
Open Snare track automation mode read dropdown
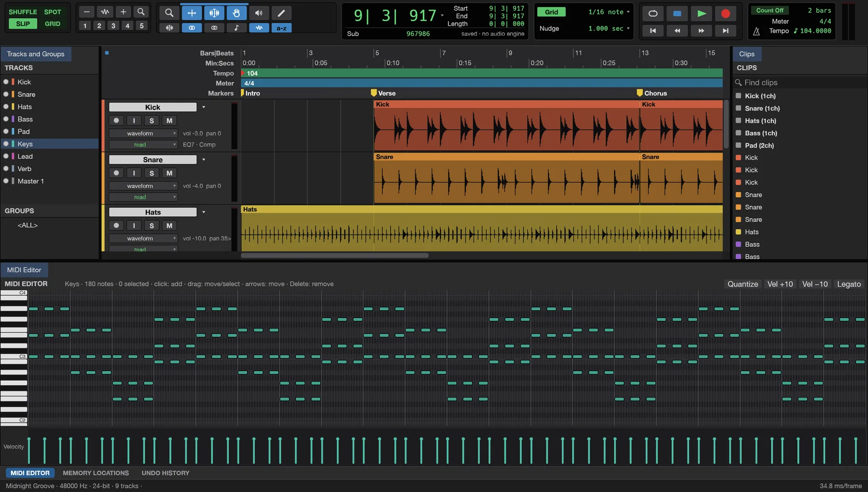point(143,197)
